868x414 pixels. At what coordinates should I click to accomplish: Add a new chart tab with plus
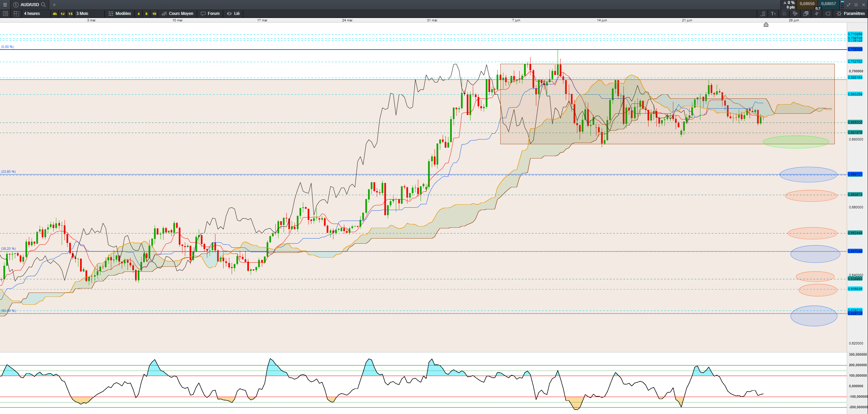54,5
